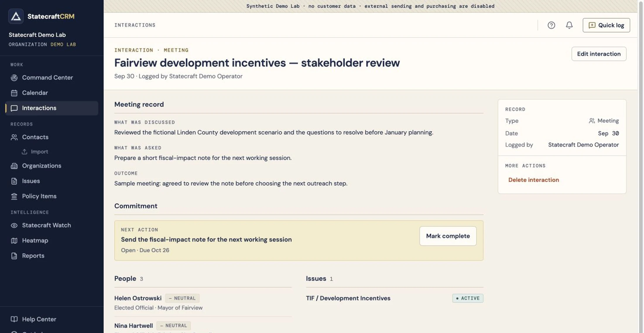Screen dimensions: 644x333
Task: Click the Delete interaction link
Action: click(533, 180)
